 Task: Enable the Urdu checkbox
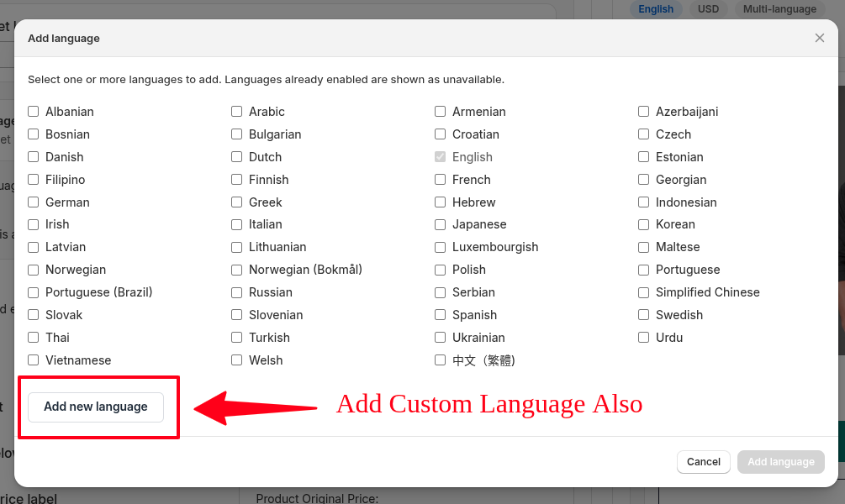click(643, 337)
